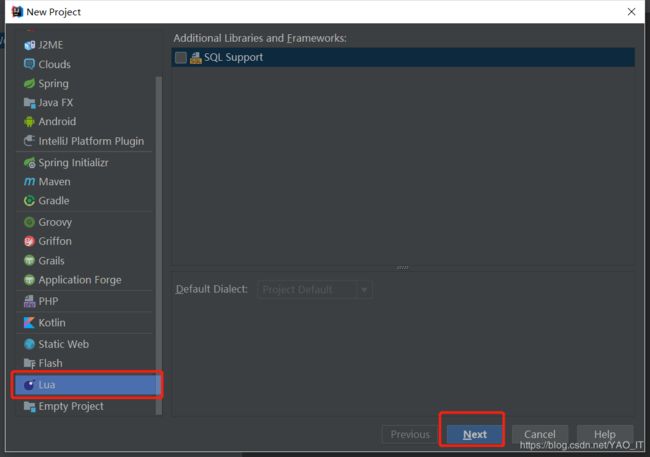Image resolution: width=650 pixels, height=457 pixels.
Task: Enable the SQL Support checkbox
Action: click(181, 58)
